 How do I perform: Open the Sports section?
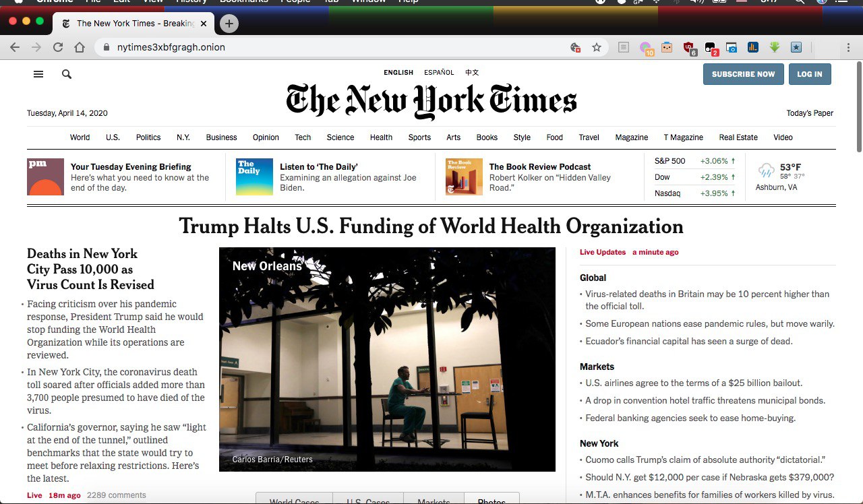[419, 137]
